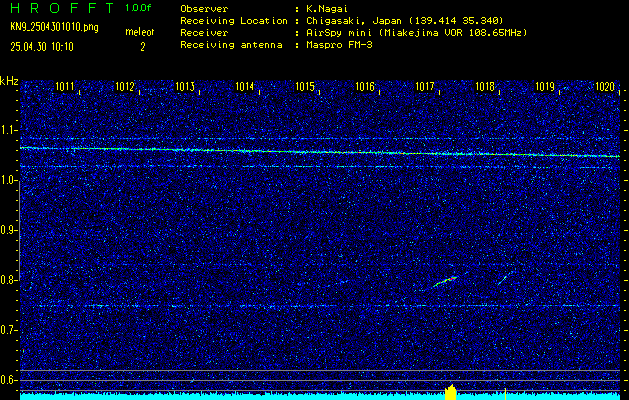The image size is (629, 400).
Task: Click the HROFFT title text
Action: click(x=62, y=8)
